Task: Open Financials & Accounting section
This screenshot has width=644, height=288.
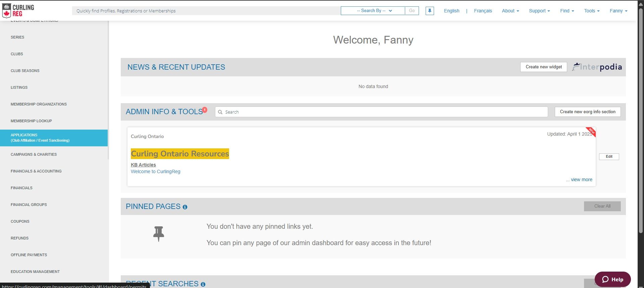Action: click(54, 171)
